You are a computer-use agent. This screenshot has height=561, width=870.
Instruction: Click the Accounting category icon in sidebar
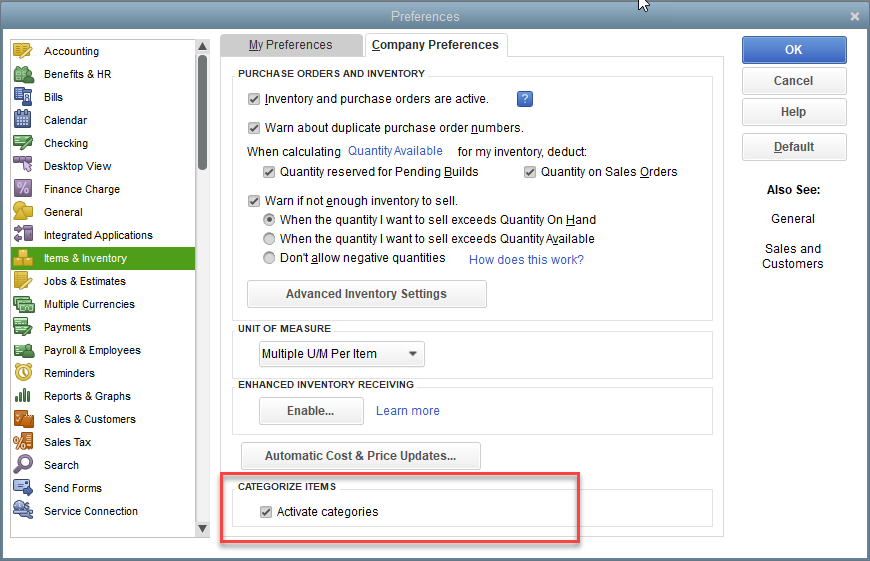23,51
